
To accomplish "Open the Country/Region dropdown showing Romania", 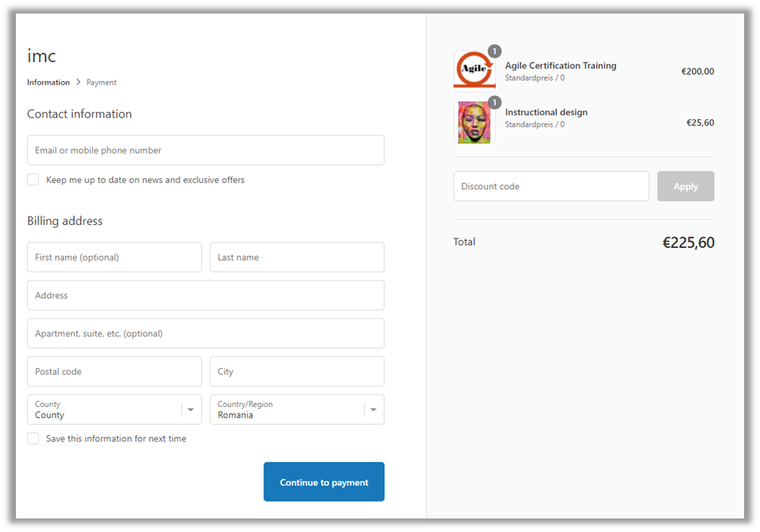I will coord(297,410).
